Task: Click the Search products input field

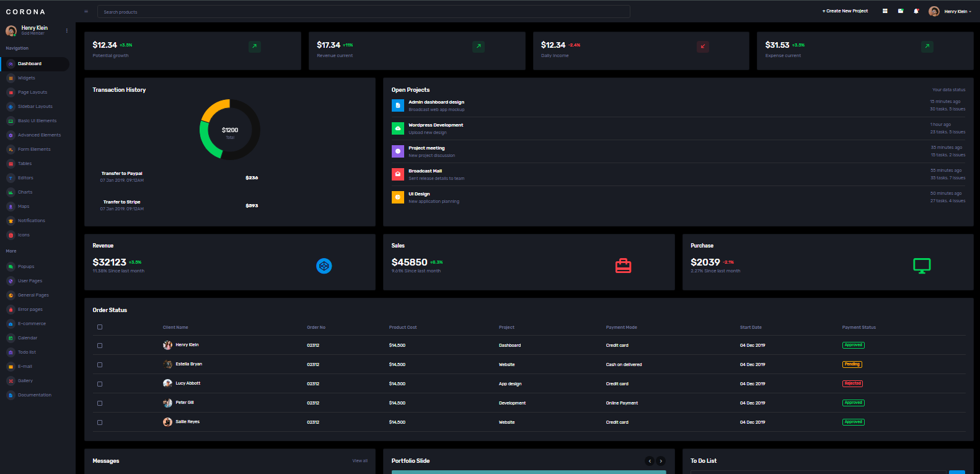Action: [x=364, y=12]
